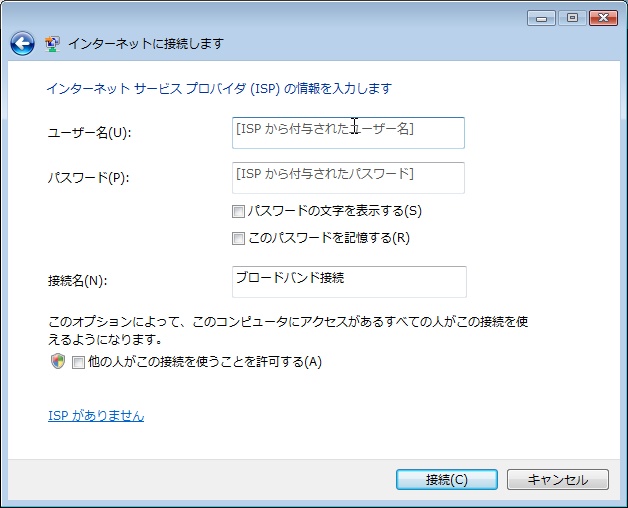The width and height of the screenshot is (628, 508).
Task: Click the インターネットに接続します title text
Action: coord(146,43)
